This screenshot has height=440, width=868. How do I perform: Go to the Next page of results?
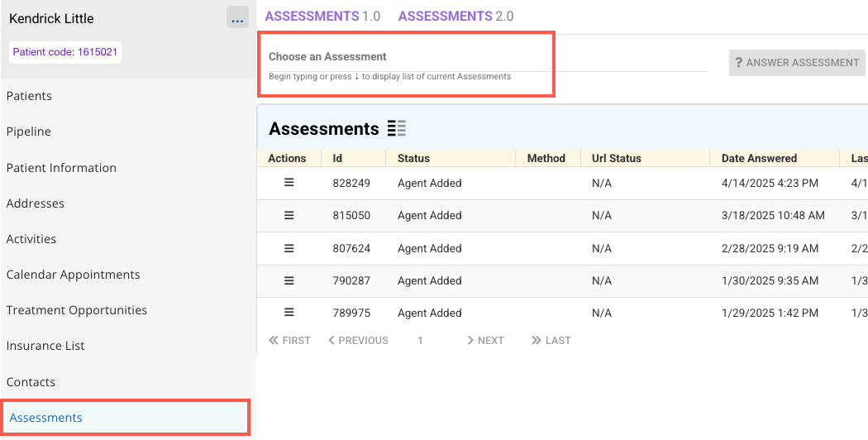coord(484,340)
